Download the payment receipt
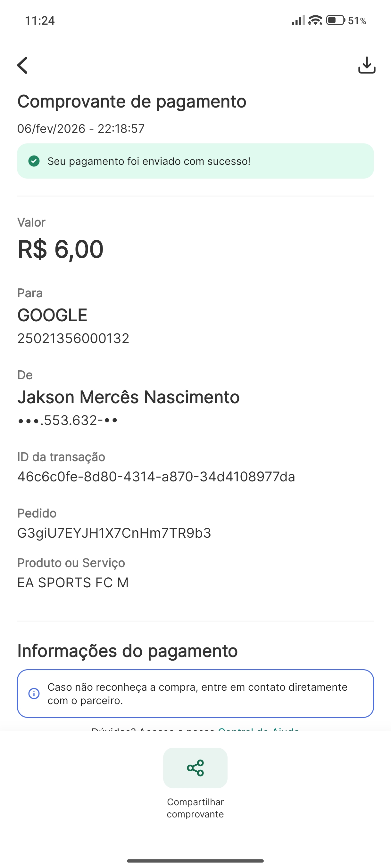391x868 pixels. 366,65
